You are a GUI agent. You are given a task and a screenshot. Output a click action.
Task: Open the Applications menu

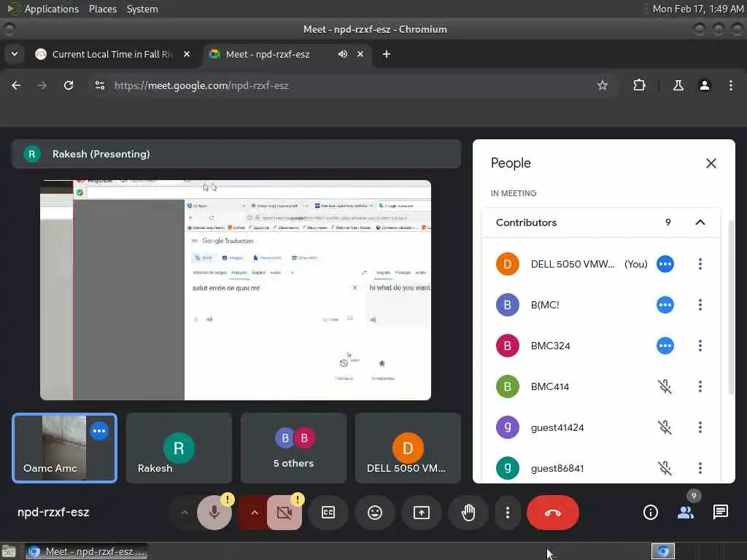[x=52, y=9]
